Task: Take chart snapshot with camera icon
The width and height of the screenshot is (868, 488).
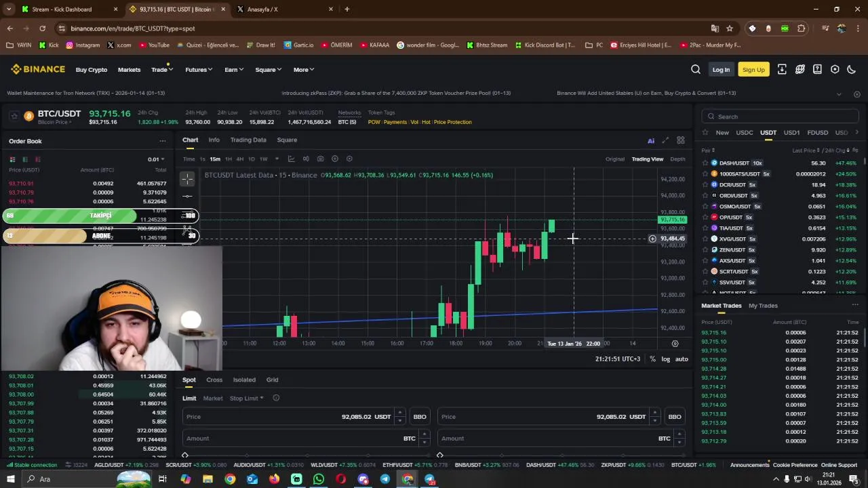Action: pos(320,159)
